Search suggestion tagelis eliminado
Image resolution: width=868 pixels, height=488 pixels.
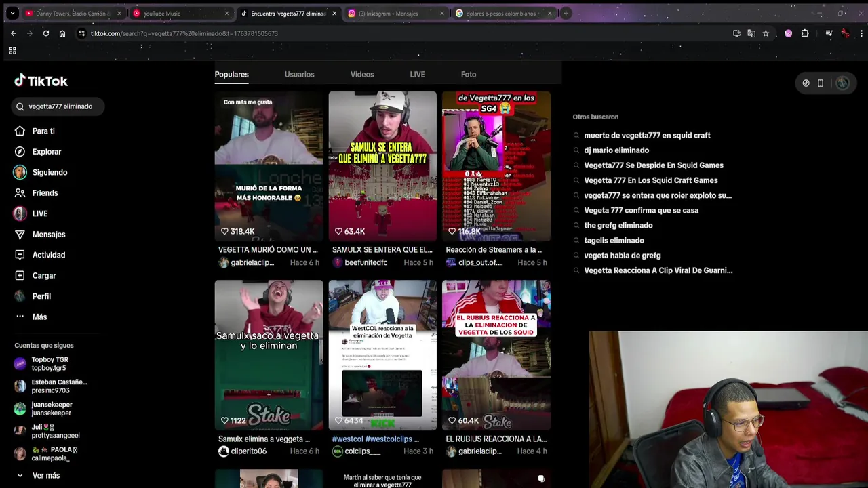pyautogui.click(x=614, y=241)
